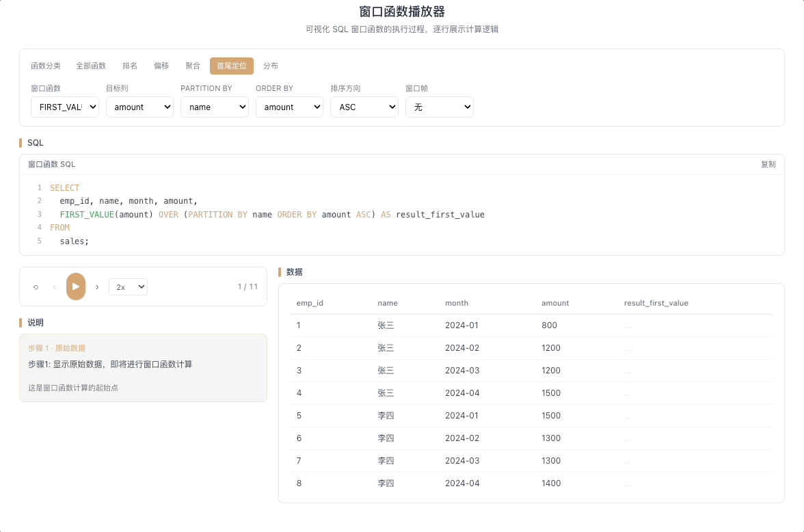Select the 聚合 tab

tap(192, 66)
